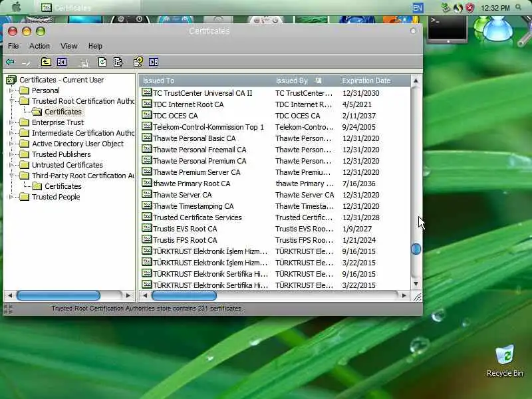Select the Untrusted Certificates folder
Viewport: 532px width, 399px height.
(x=68, y=165)
